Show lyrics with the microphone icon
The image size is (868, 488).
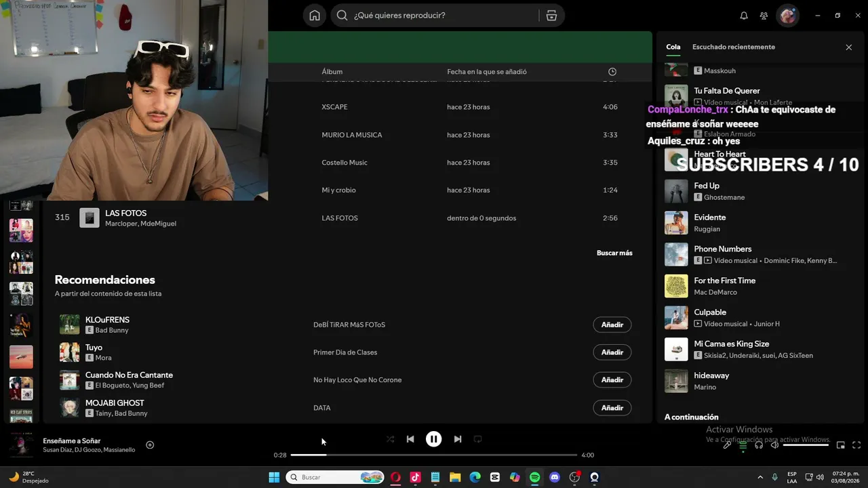tap(727, 445)
